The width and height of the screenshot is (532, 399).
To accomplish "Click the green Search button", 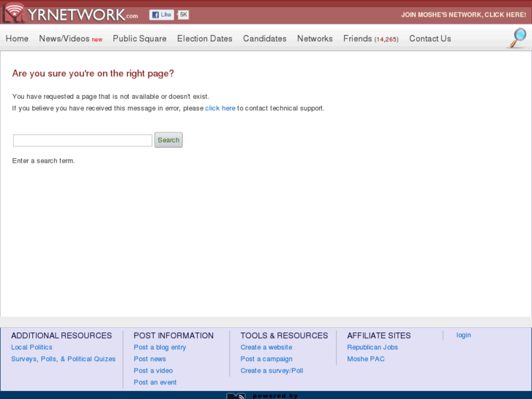I will 168,140.
